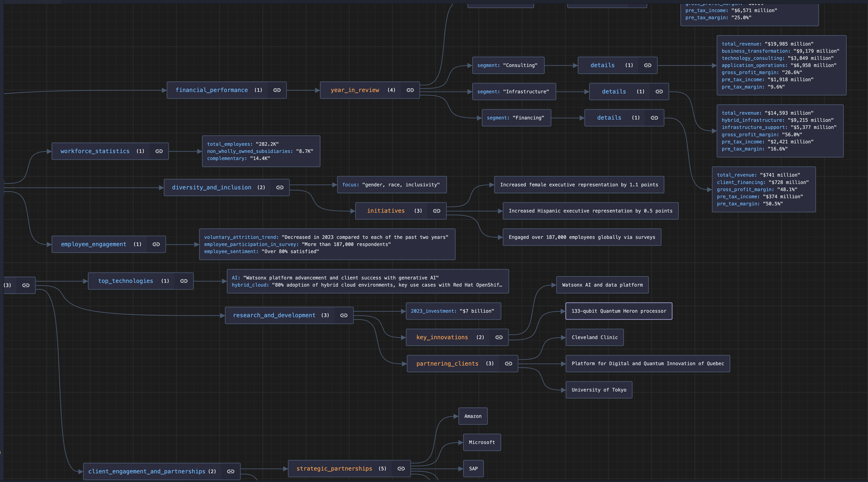This screenshot has width=868, height=482.
Task: Click the Microsoft partner node
Action: [x=482, y=443]
